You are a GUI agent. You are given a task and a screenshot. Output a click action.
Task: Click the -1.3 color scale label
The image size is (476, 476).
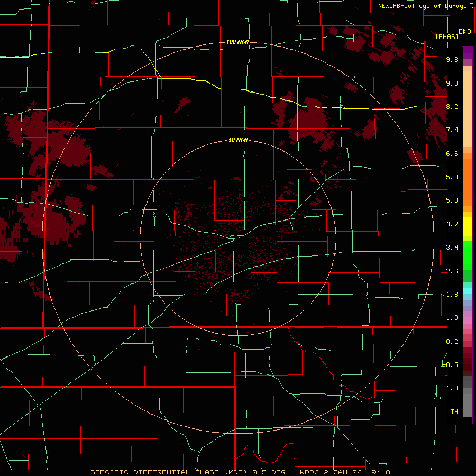tap(451, 388)
